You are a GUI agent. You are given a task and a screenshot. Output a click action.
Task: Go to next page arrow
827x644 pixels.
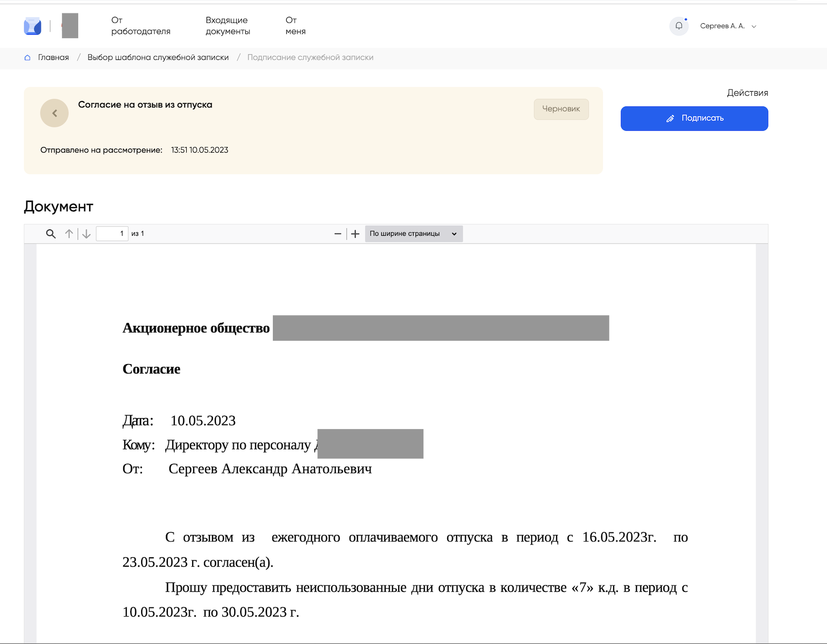[x=87, y=234]
